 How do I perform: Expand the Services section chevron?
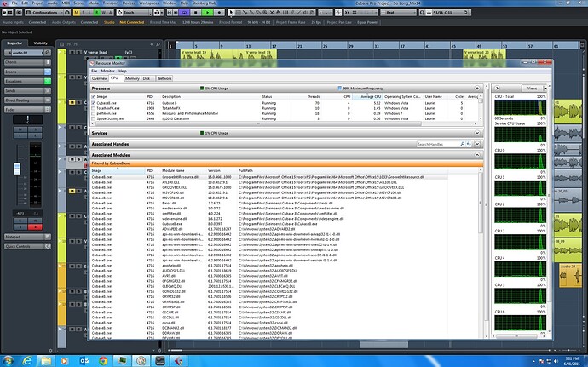477,133
